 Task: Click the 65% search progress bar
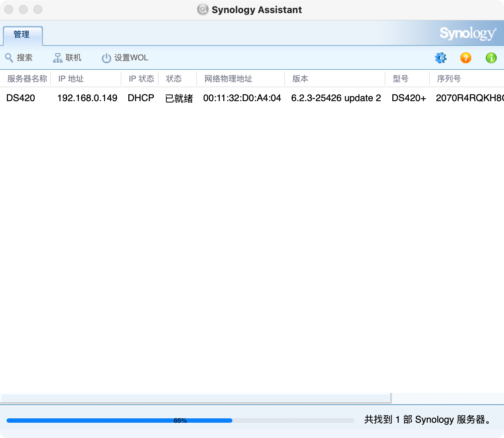[x=180, y=421]
